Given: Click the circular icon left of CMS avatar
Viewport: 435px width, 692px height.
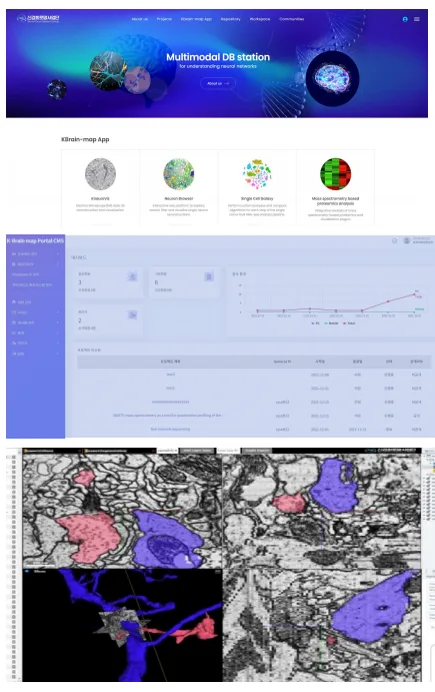Looking at the screenshot, I should 394,241.
